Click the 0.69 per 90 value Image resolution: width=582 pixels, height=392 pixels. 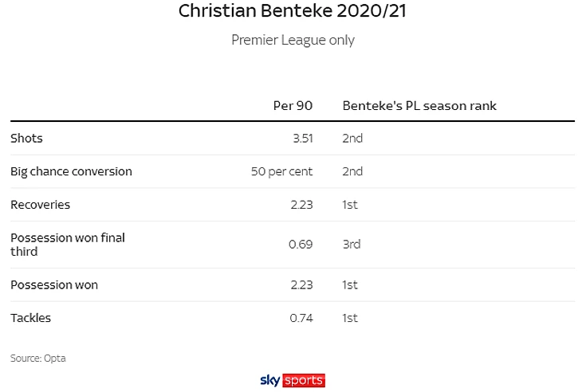pos(301,245)
